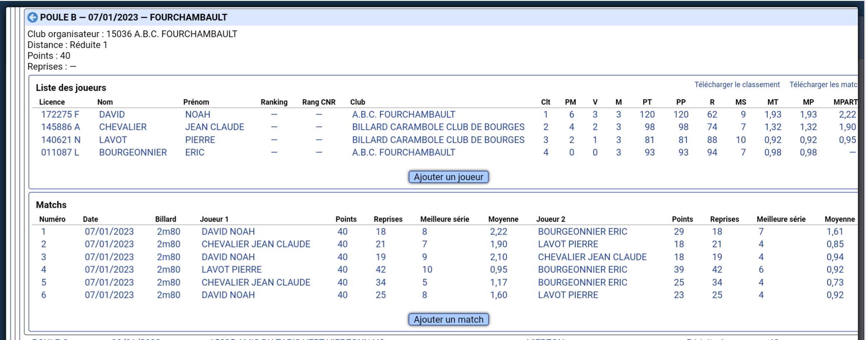Click 2m80 billard of match 5
Screen dimensions: 868x340
[169, 282]
